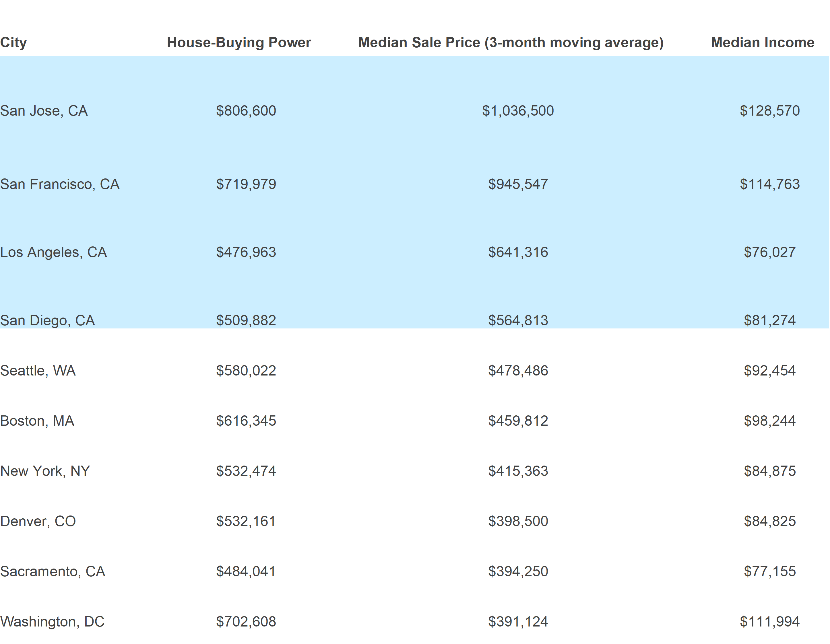Select the New York, NY cell
Screen dimensions: 830x644
click(45, 471)
